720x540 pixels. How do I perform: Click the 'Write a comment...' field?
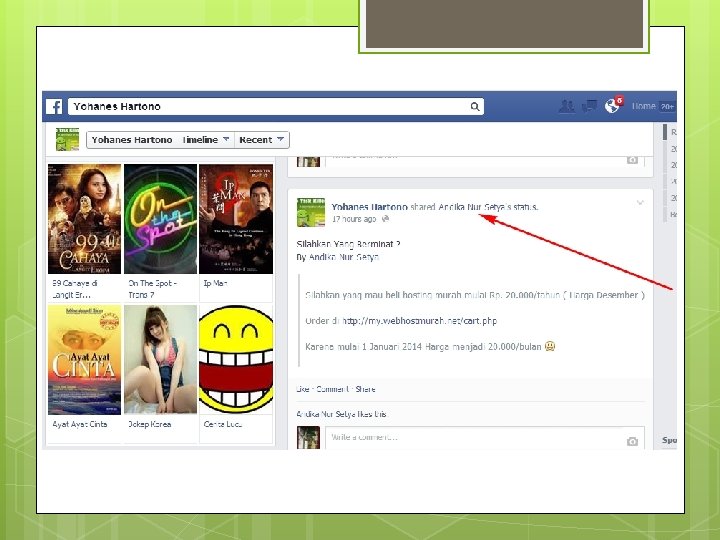pyautogui.click(x=485, y=438)
